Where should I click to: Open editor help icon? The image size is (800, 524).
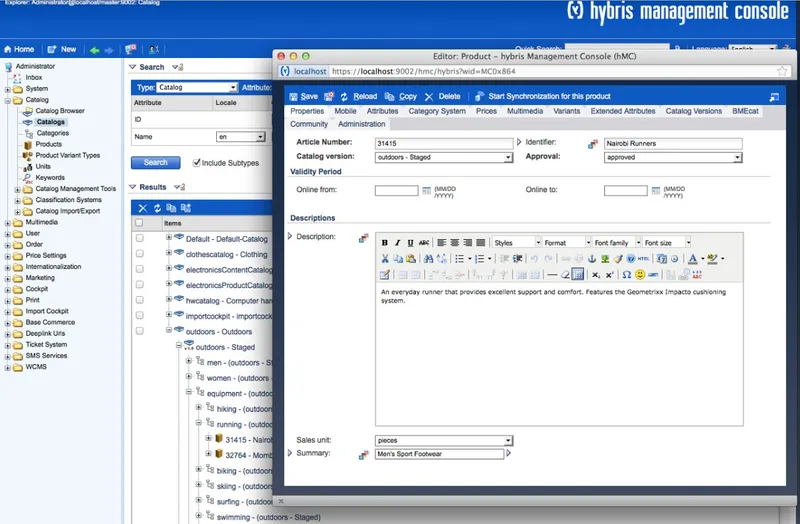631,259
